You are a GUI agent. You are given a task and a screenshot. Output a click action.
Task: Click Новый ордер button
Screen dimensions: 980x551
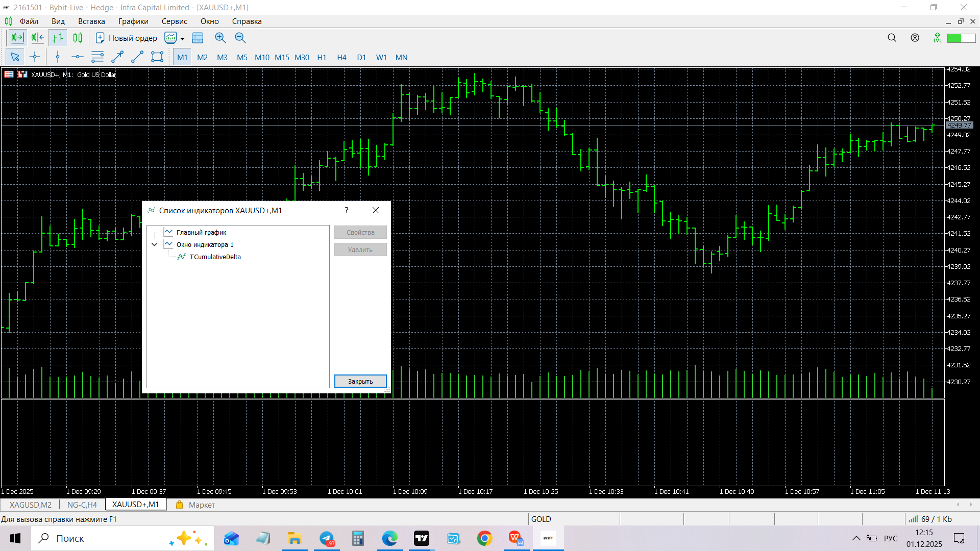[127, 38]
